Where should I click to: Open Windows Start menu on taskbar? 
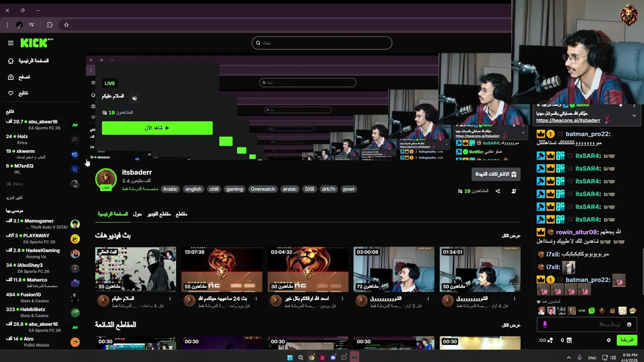(x=290, y=357)
